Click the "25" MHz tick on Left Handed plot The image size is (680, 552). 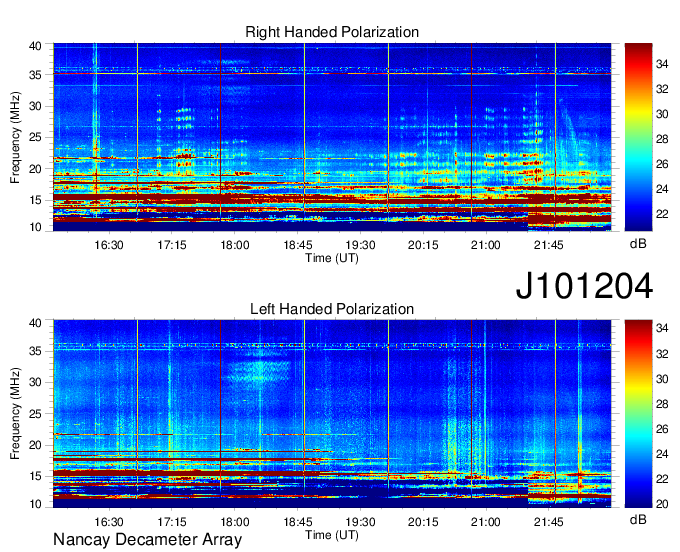[x=36, y=414]
